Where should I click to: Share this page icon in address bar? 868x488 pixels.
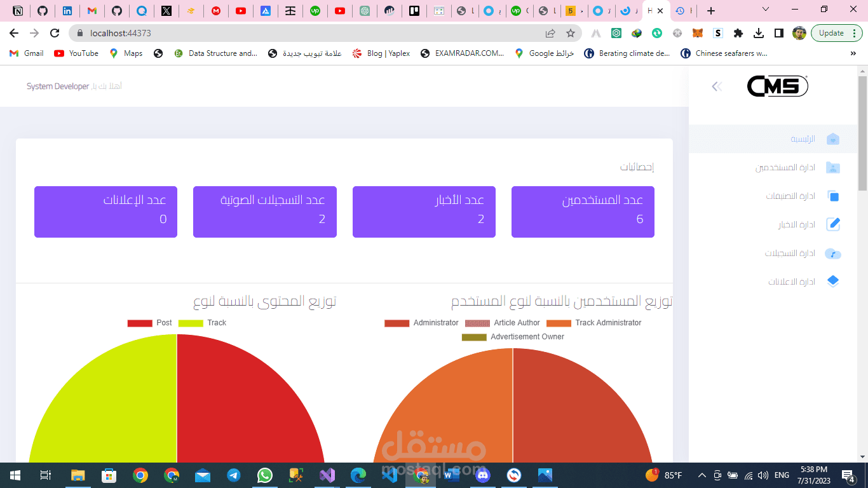coord(550,33)
